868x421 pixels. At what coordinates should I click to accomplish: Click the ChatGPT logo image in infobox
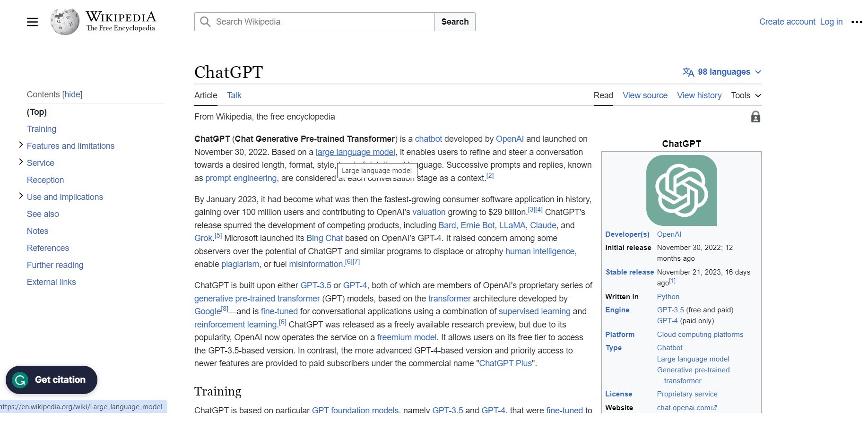coord(681,190)
